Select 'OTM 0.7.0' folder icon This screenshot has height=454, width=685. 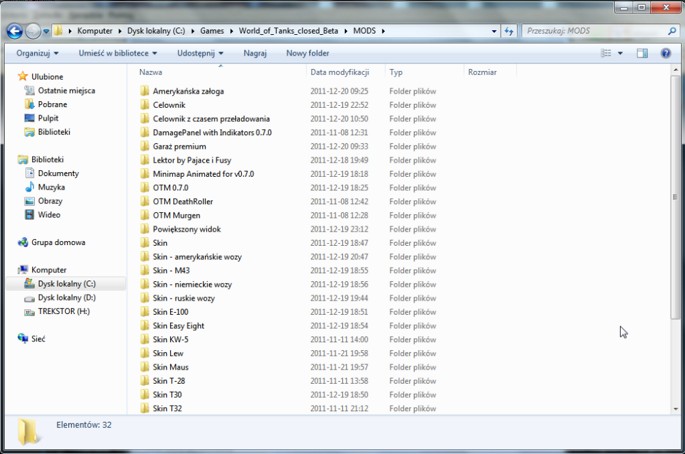point(145,187)
